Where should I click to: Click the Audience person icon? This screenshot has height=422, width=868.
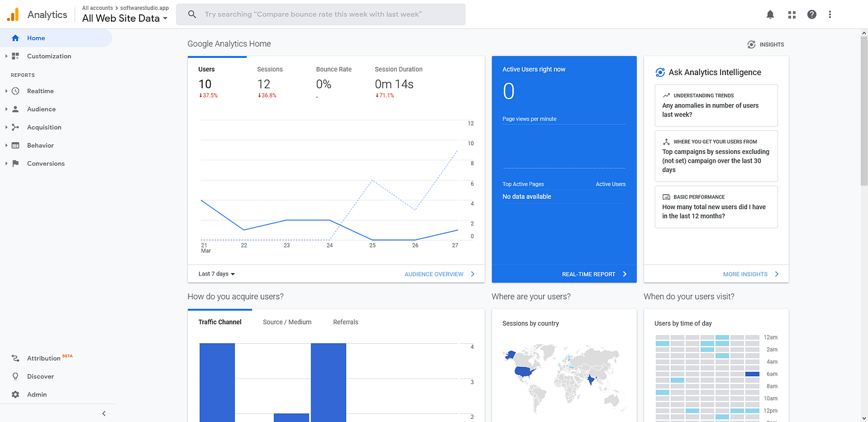(15, 109)
